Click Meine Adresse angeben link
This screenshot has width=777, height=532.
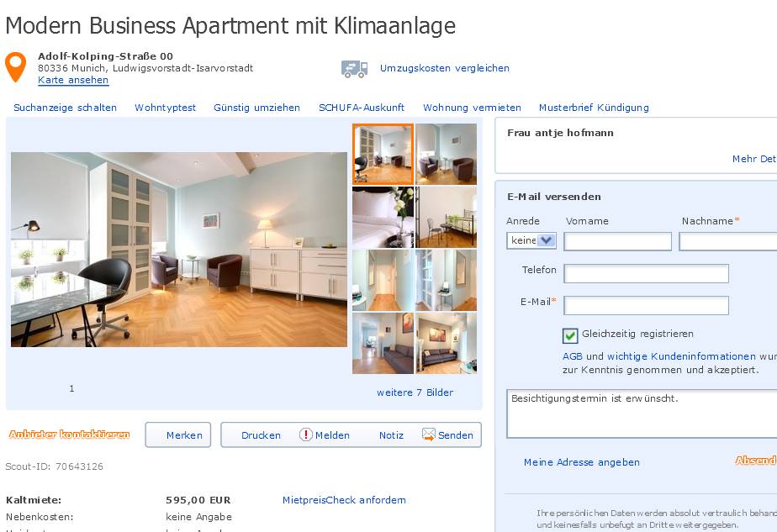[582, 462]
